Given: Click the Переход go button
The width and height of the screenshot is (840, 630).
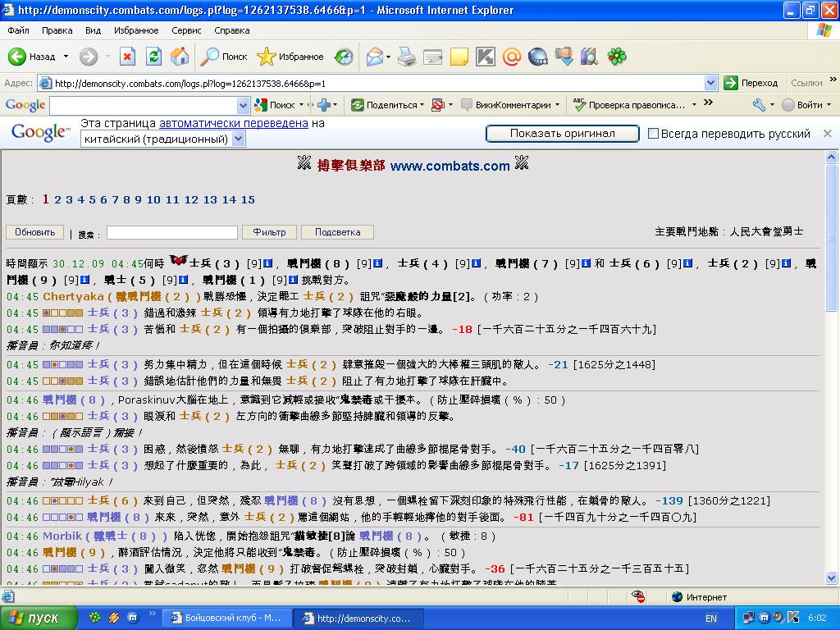Looking at the screenshot, I should coord(751,83).
